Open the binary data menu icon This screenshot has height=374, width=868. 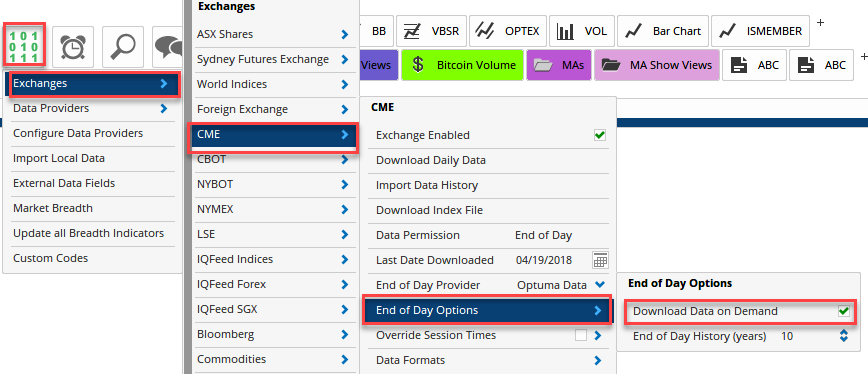(24, 46)
